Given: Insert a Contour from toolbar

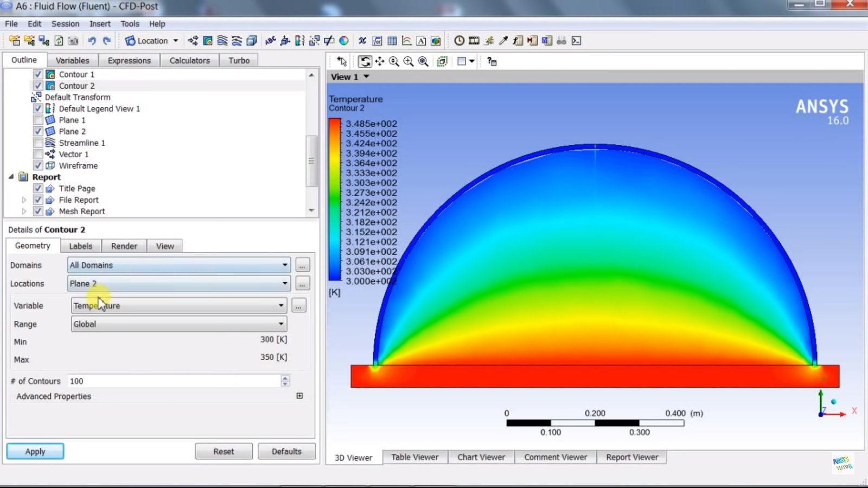Looking at the screenshot, I should 208,41.
